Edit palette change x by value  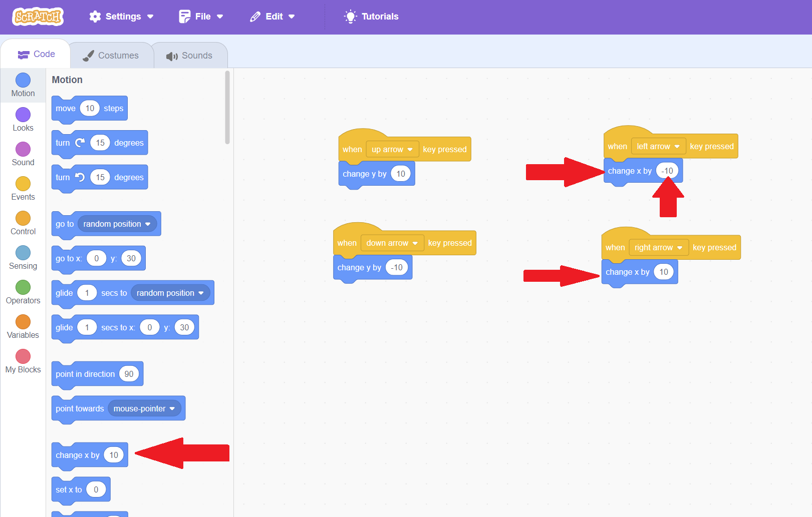point(114,455)
